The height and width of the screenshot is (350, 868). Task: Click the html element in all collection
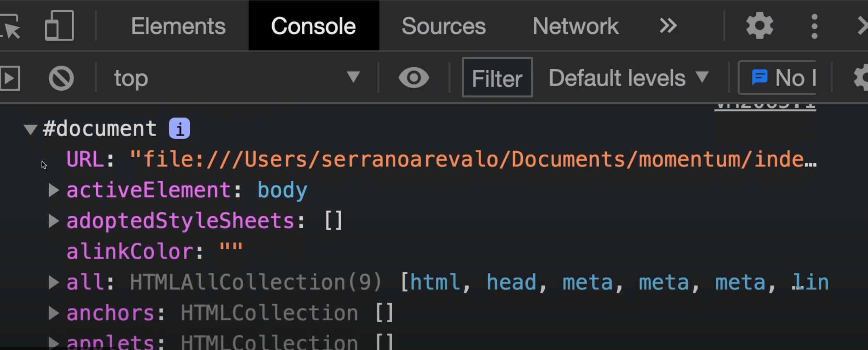click(435, 282)
